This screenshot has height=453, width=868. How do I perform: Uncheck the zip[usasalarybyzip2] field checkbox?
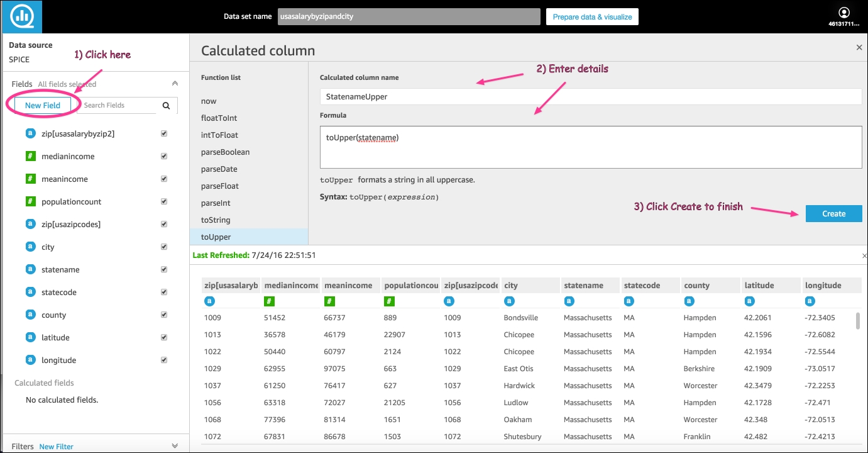coord(164,133)
